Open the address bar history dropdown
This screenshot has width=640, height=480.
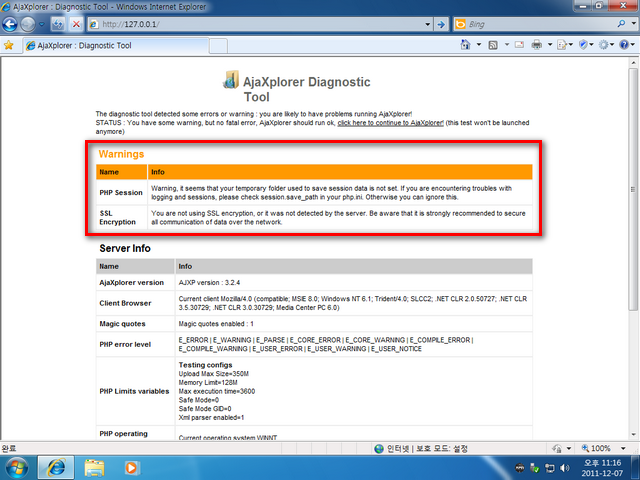[x=427, y=24]
